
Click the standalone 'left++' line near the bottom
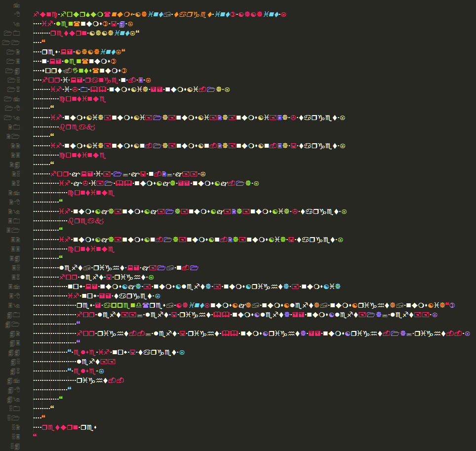[x=96, y=362]
